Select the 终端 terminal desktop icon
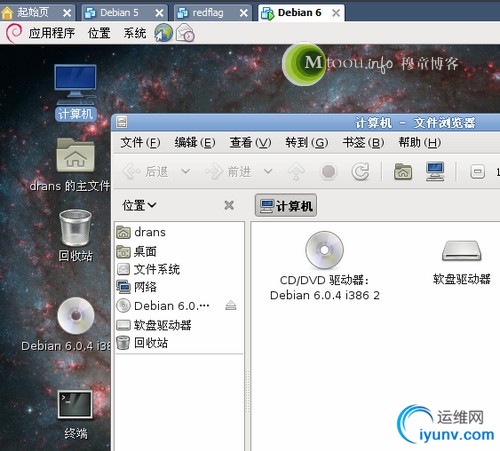This screenshot has width=500, height=451. [76, 415]
